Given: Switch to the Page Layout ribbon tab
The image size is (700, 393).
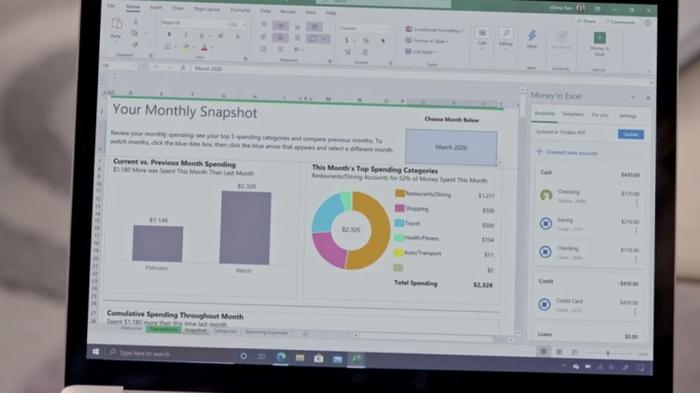Looking at the screenshot, I should tap(207, 9).
